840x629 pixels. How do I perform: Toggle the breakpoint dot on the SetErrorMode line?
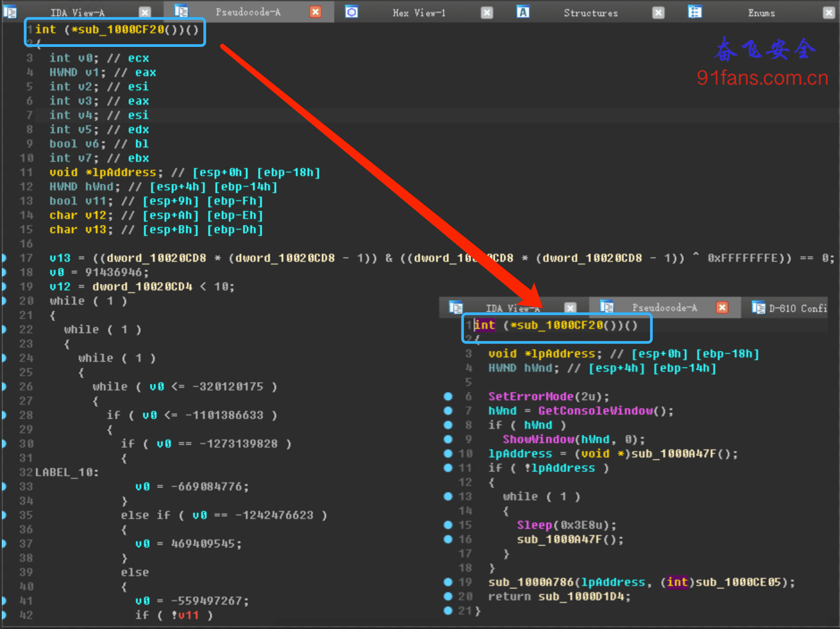point(448,396)
